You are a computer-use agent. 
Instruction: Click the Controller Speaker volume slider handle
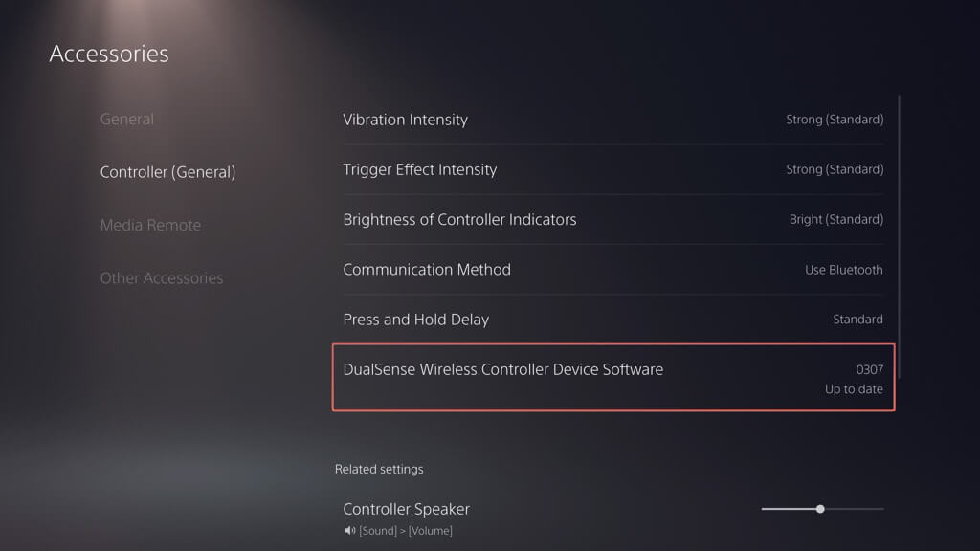[x=820, y=509]
